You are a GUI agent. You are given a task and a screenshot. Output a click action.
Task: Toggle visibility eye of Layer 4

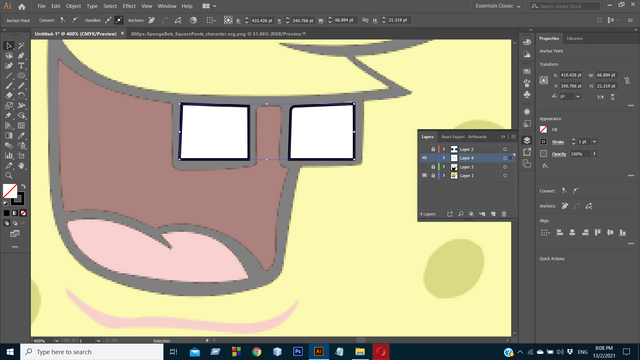coord(424,158)
